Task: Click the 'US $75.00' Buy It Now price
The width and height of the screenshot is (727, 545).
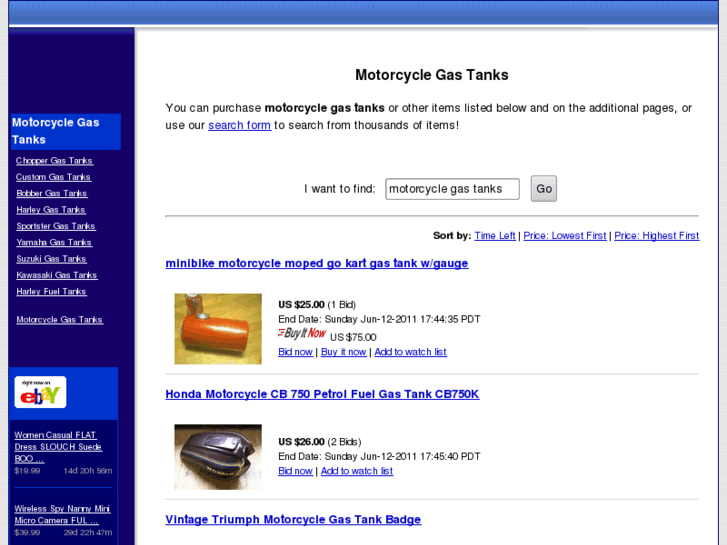Action: pos(353,337)
